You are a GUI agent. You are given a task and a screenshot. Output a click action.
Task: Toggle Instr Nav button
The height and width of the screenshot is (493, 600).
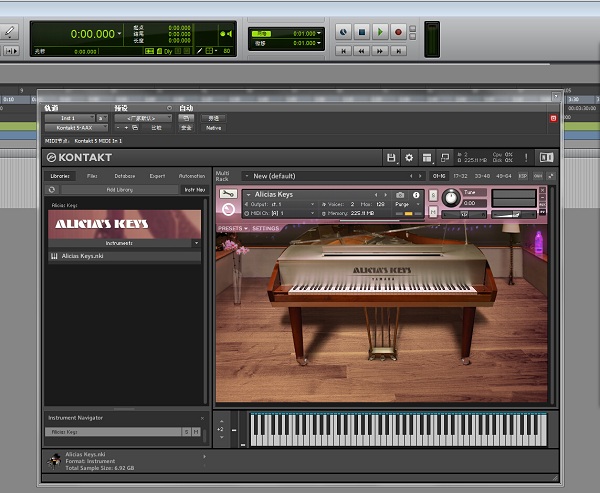pos(195,189)
